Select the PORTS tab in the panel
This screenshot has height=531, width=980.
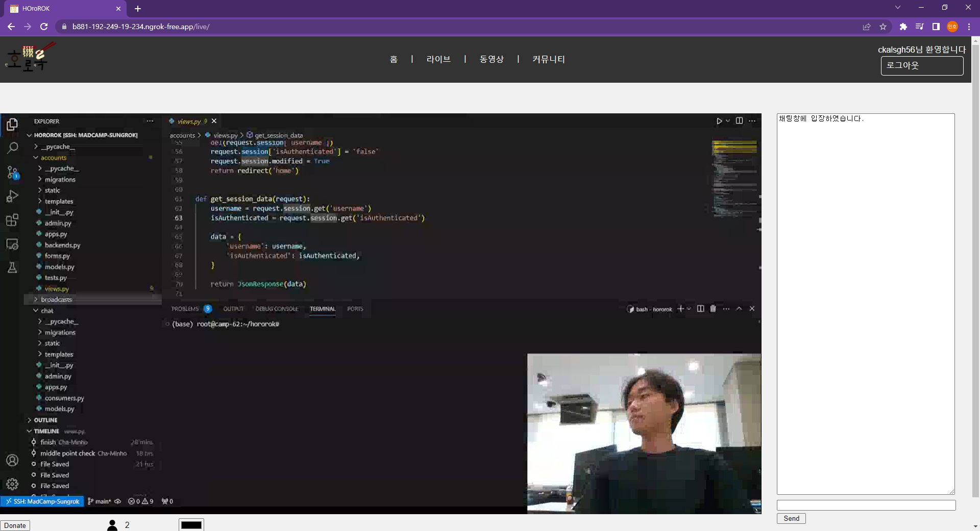[355, 309]
